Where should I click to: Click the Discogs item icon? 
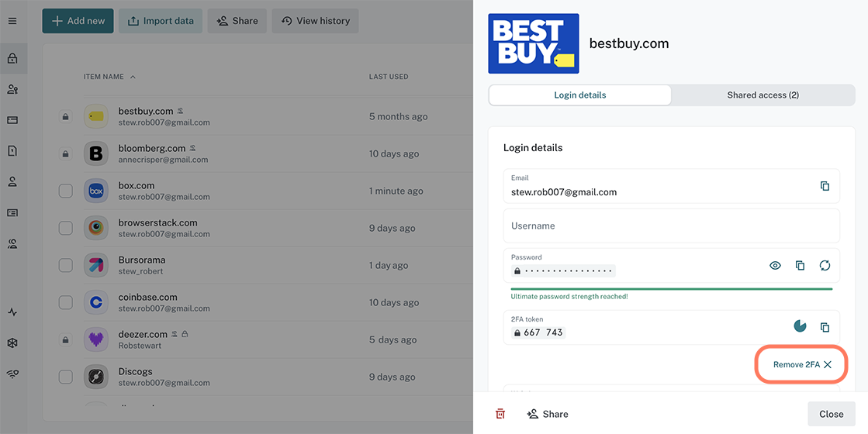pyautogui.click(x=95, y=377)
